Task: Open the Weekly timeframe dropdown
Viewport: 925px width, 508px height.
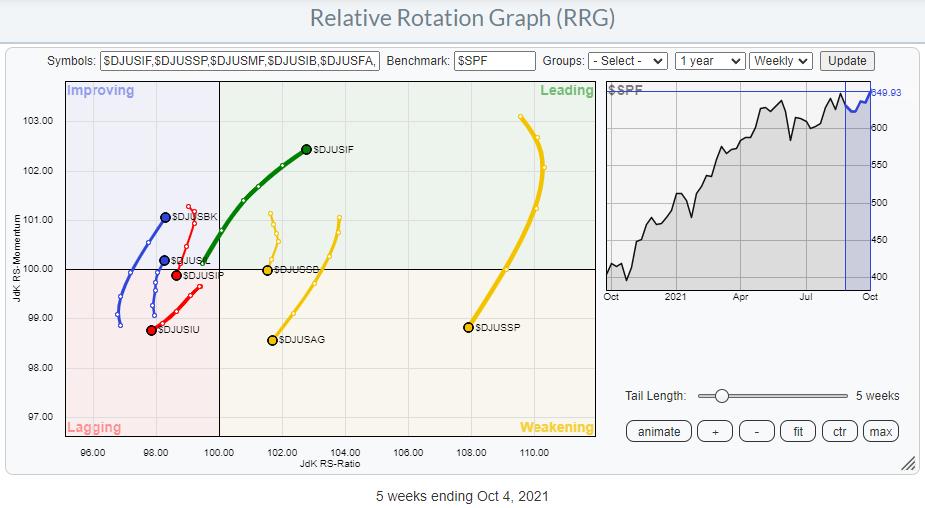Action: [x=781, y=61]
